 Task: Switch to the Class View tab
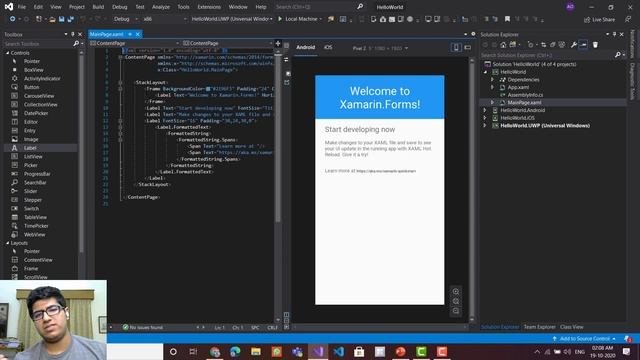coord(571,327)
